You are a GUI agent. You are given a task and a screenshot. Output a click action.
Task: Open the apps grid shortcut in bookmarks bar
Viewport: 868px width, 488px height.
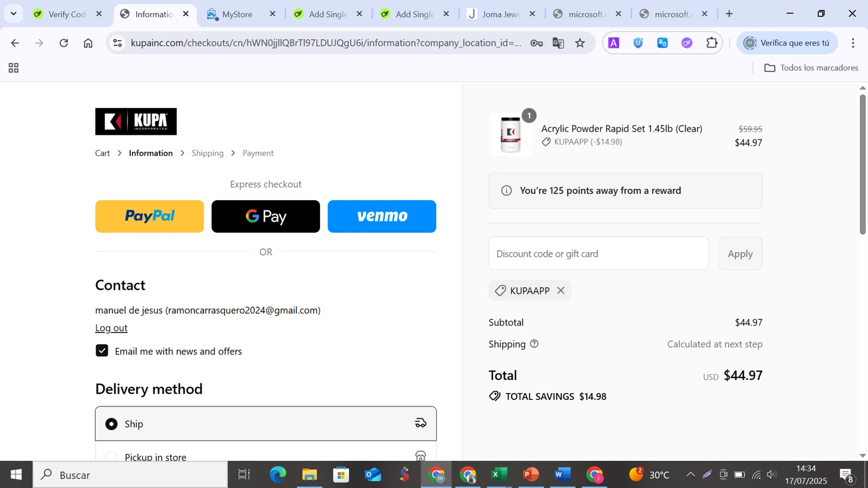coord(14,68)
